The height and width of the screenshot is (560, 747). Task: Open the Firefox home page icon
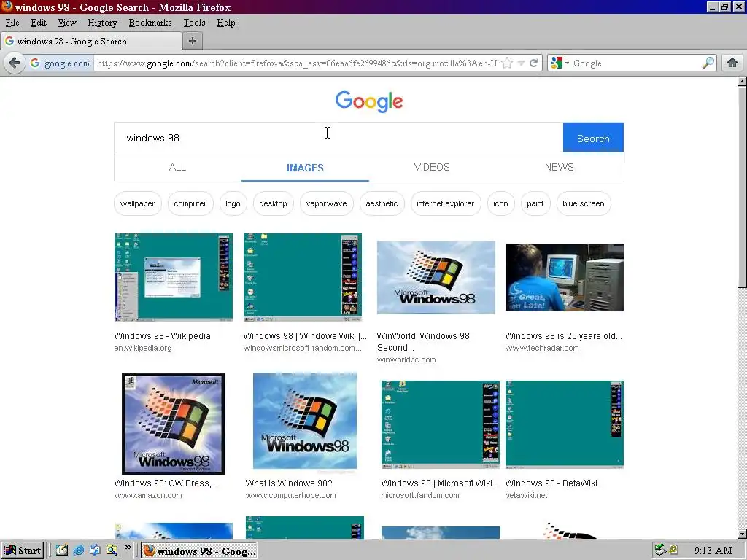pos(732,63)
